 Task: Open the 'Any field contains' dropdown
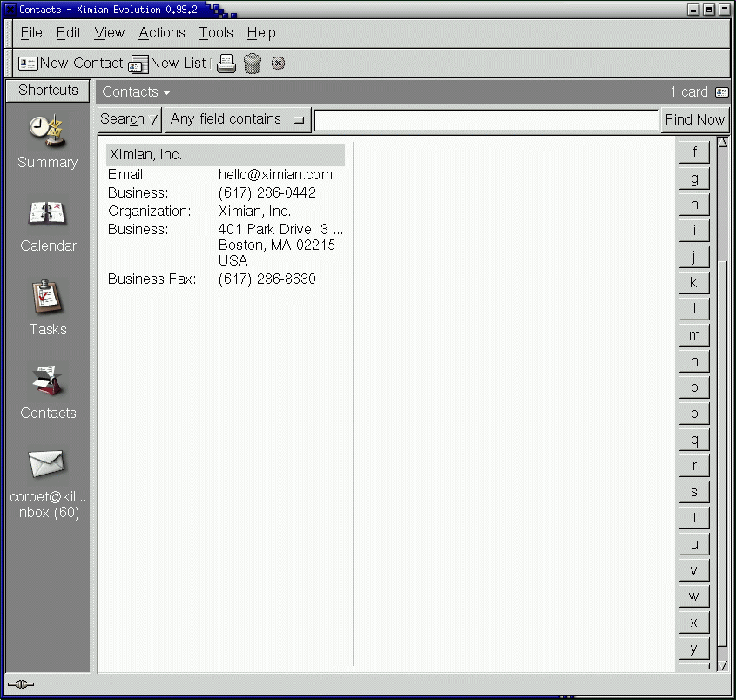238,119
